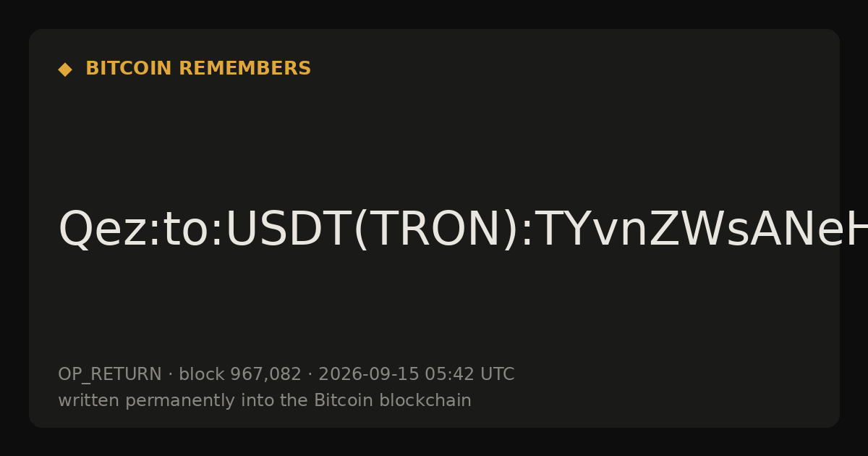Click the dot separator before the date

310,375
